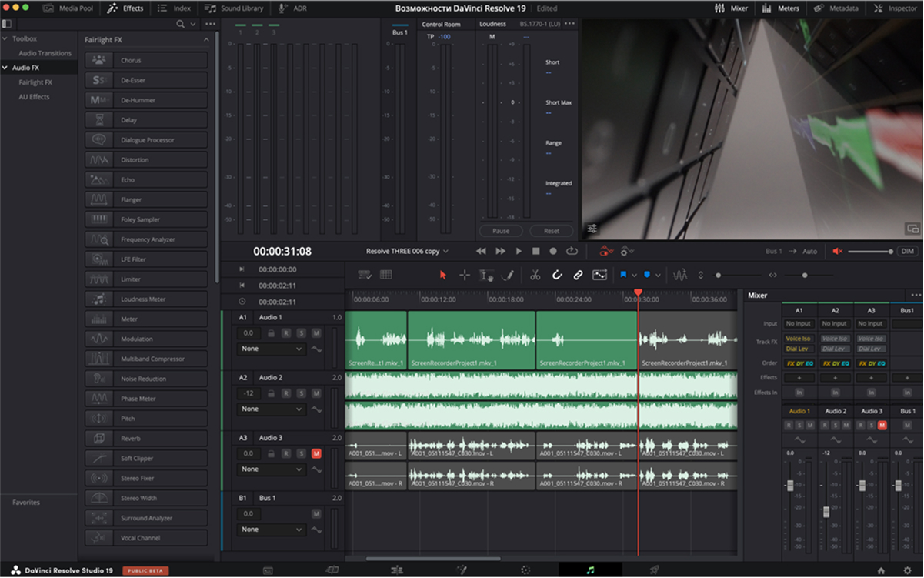Add a blue flag to clip
This screenshot has width=924, height=578.
click(x=623, y=275)
